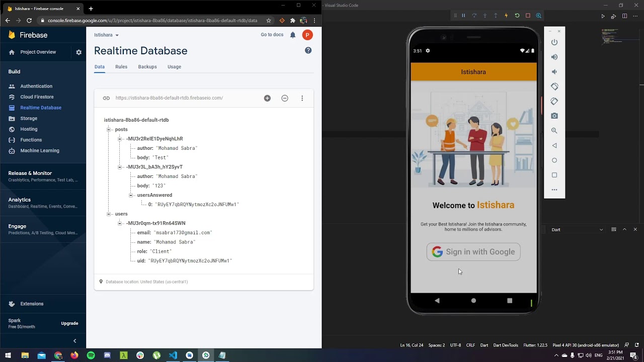The height and width of the screenshot is (362, 644).
Task: Open Cloud Firestore in Firebase sidebar
Action: (37, 97)
